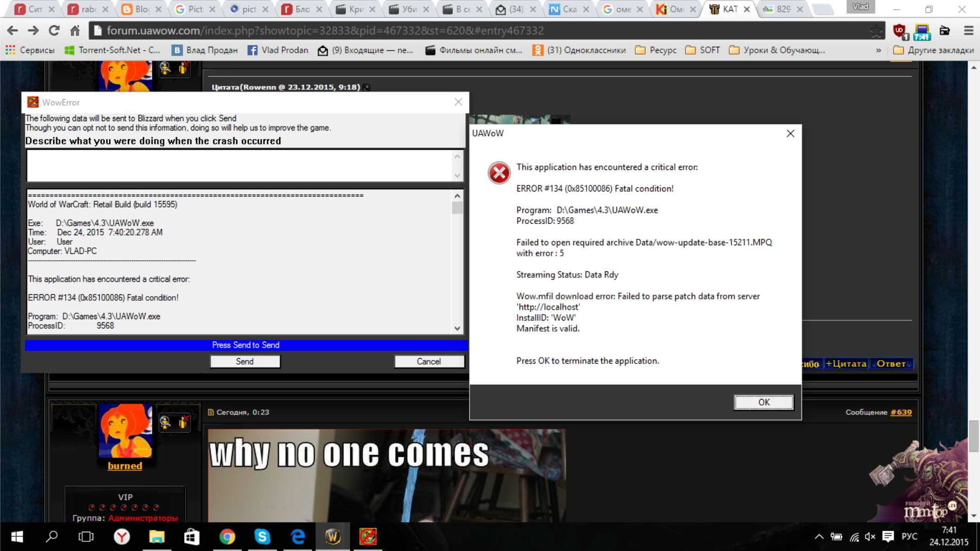Screen dimensions: 980x551
Task: Click OK in the UAWoW error dialog
Action: tap(763, 402)
